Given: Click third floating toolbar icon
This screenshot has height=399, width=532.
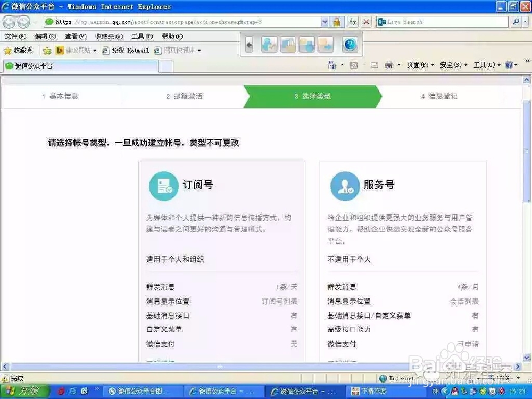Looking at the screenshot, I should point(307,45).
